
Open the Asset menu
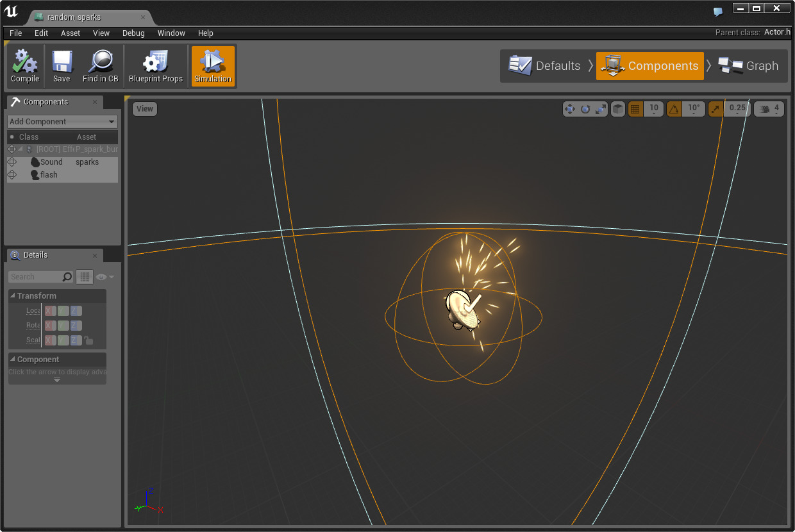71,33
